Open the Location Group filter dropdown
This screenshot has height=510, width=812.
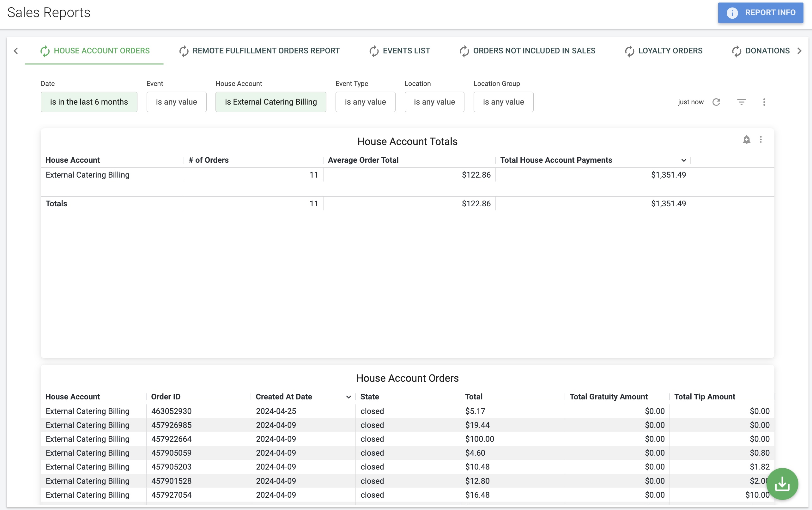pyautogui.click(x=503, y=102)
